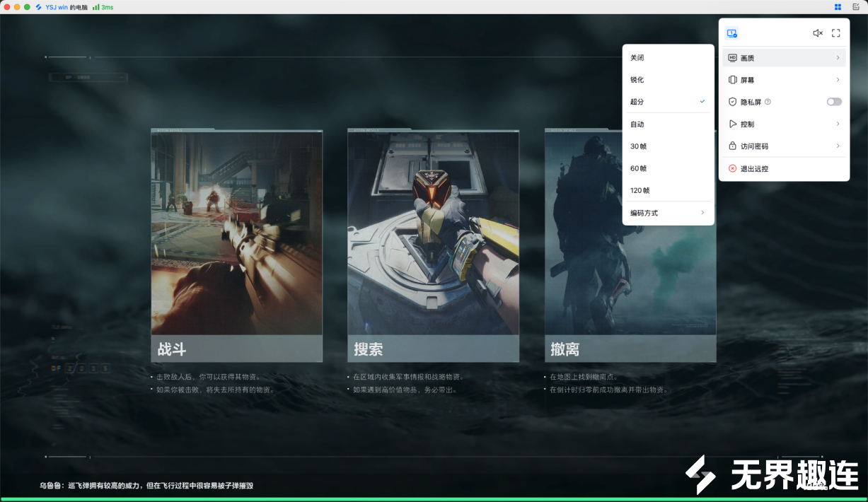Viewport: 868px width, 502px height.
Task: Click the blue monitor icon in the panel header
Action: point(731,33)
